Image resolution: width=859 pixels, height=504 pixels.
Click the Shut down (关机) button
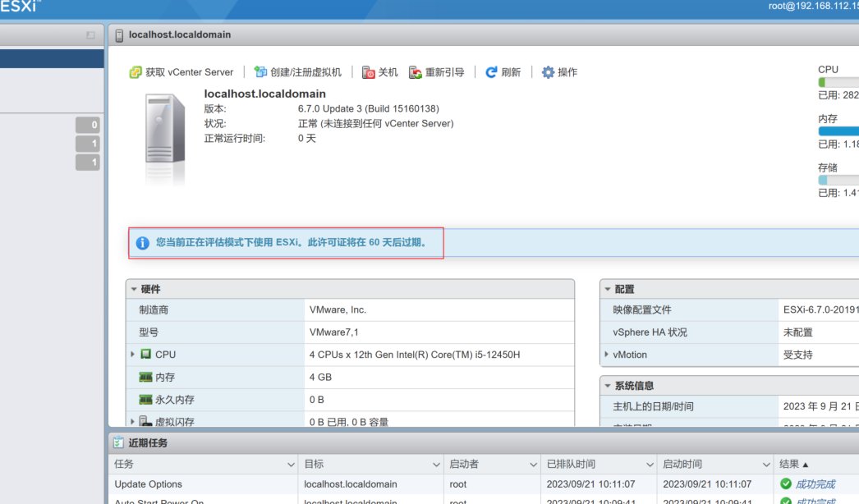coord(380,72)
